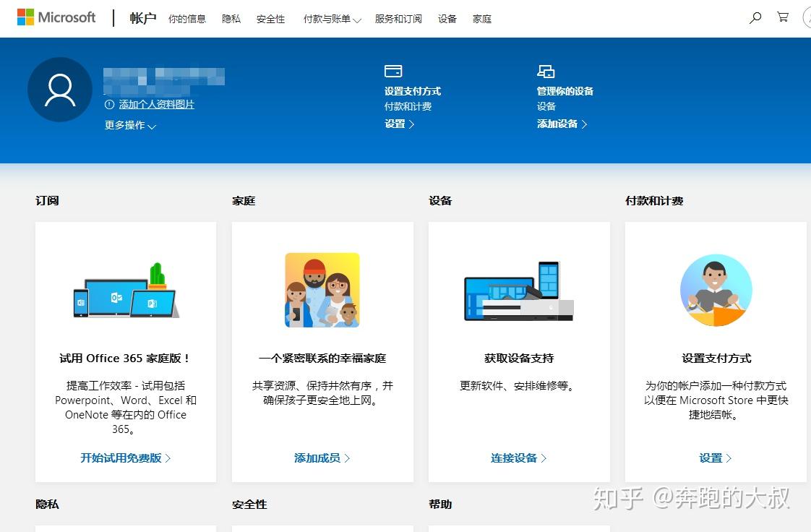Click the family photo illustration in 家庭 card
This screenshot has height=532, width=811.
tap(322, 290)
